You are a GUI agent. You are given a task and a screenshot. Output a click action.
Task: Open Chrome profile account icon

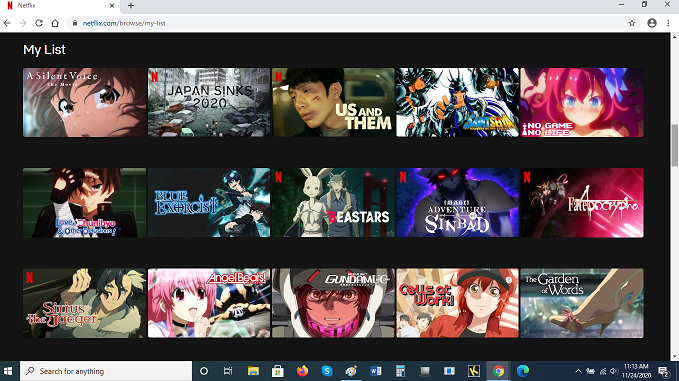(x=652, y=23)
